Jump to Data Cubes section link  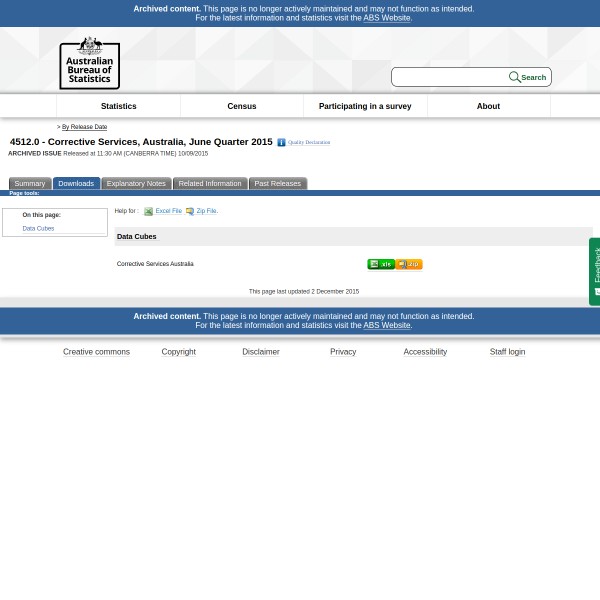pos(38,229)
